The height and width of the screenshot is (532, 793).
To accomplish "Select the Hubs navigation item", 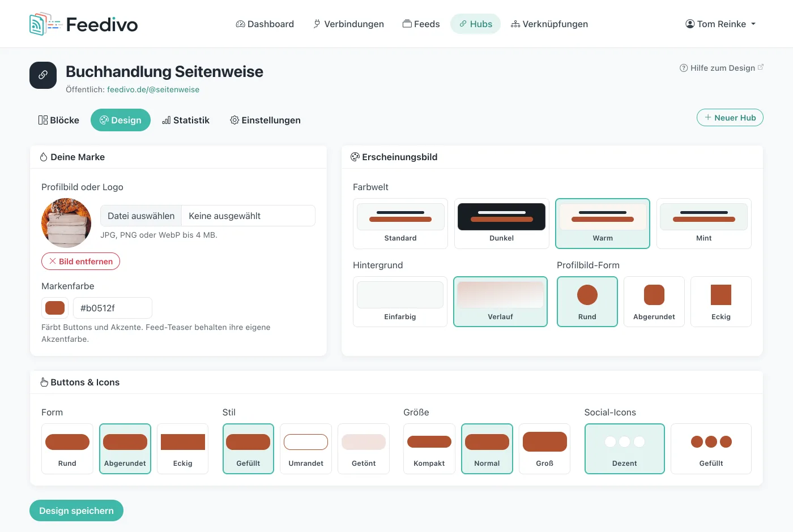I will point(475,24).
